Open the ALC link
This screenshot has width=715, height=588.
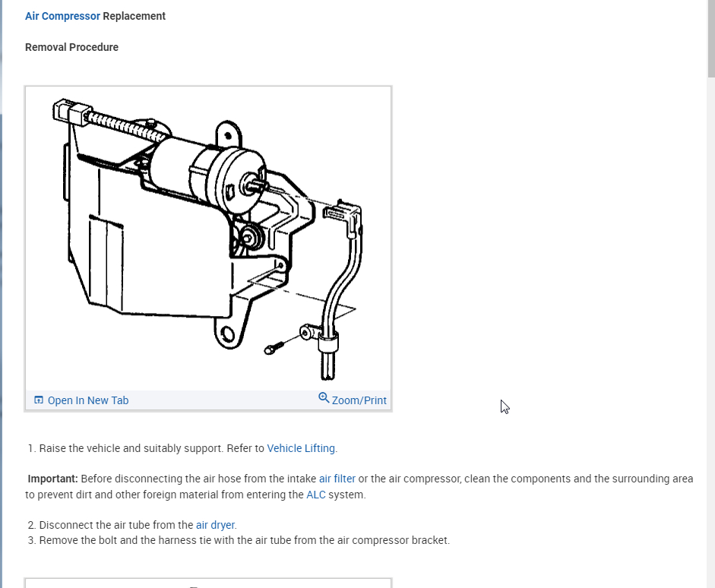click(x=316, y=495)
